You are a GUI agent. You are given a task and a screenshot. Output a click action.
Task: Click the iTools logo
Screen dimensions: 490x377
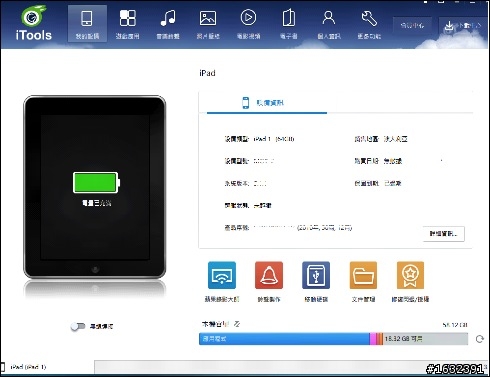click(x=34, y=23)
